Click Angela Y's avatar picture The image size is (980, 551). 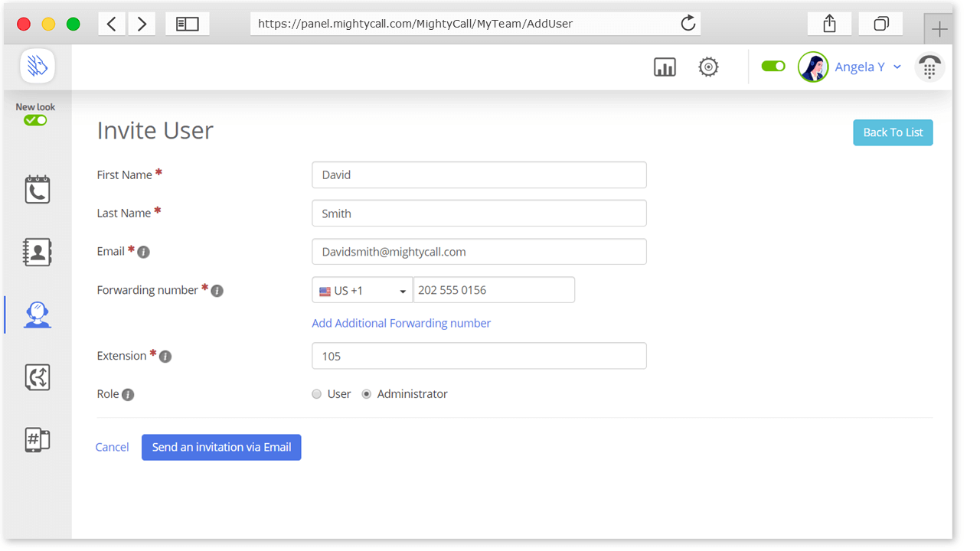point(813,67)
